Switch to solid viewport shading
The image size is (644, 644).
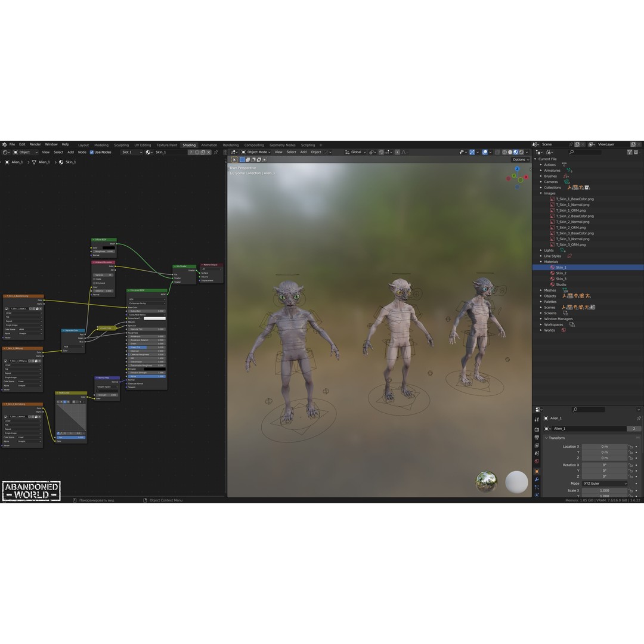coord(510,152)
